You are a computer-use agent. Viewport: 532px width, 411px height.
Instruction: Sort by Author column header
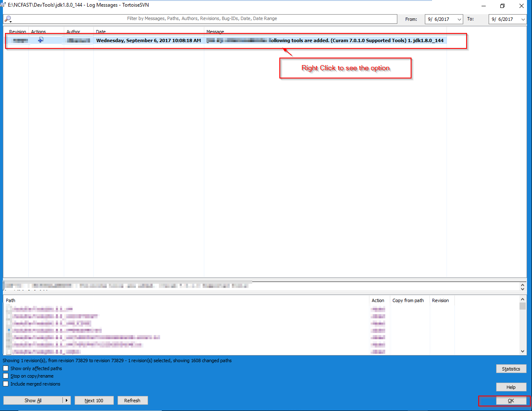point(73,32)
